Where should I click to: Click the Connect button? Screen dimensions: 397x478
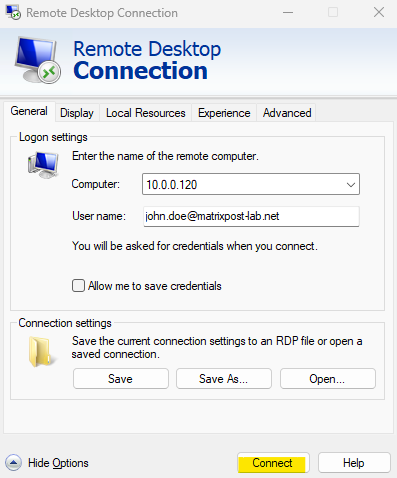click(x=273, y=463)
